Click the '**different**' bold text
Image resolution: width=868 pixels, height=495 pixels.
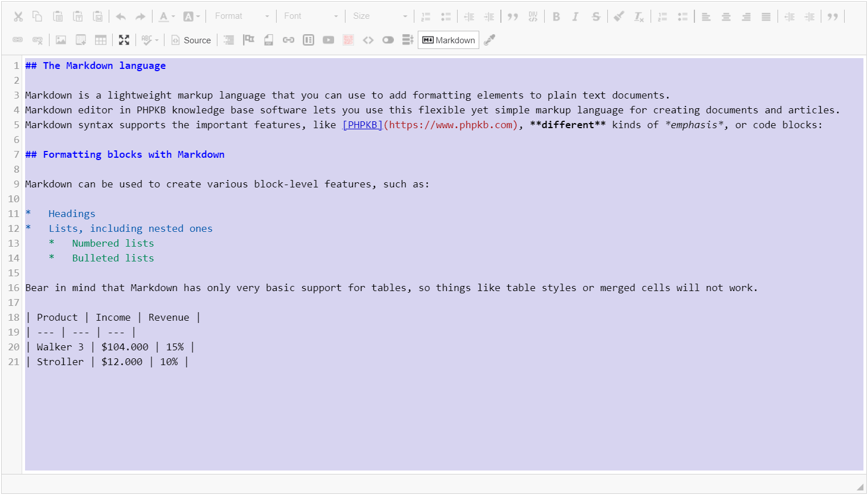tap(567, 125)
